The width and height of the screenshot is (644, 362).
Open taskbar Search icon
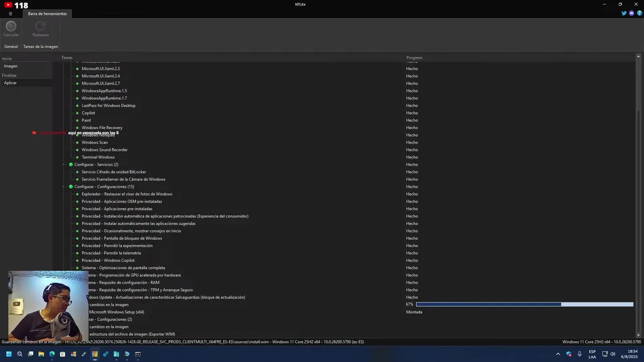pyautogui.click(x=20, y=354)
